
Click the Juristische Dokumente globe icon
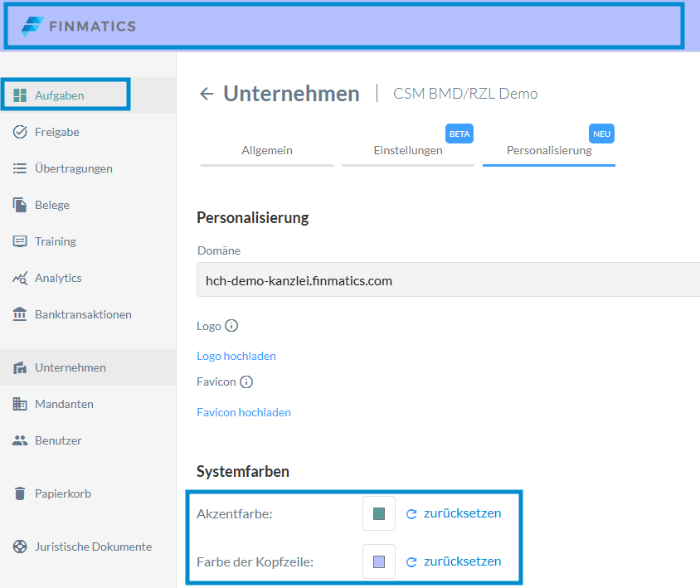(x=21, y=547)
